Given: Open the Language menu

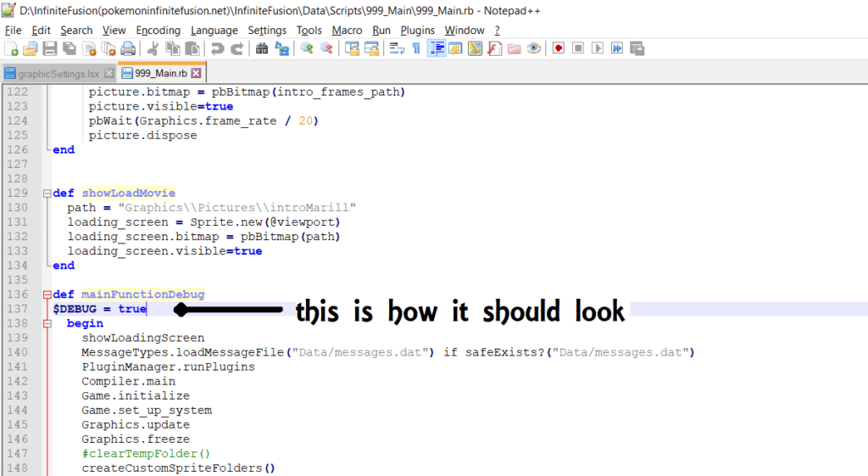Looking at the screenshot, I should (x=214, y=30).
